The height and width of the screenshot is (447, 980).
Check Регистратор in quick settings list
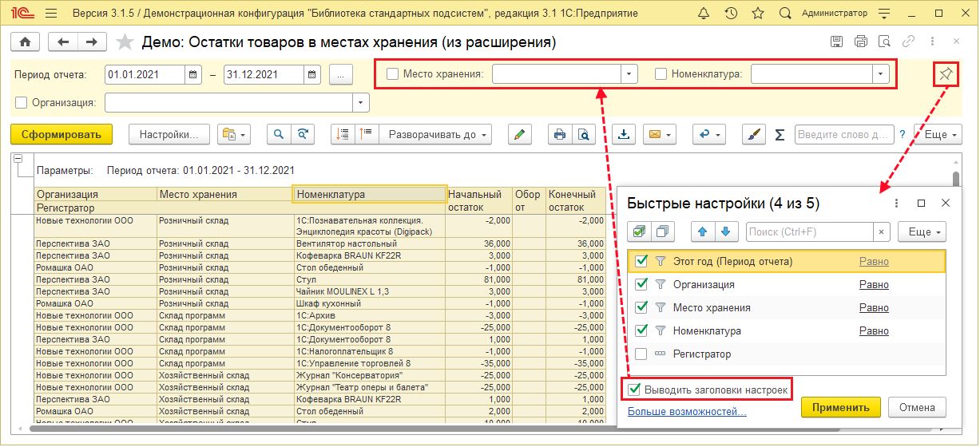(x=641, y=354)
